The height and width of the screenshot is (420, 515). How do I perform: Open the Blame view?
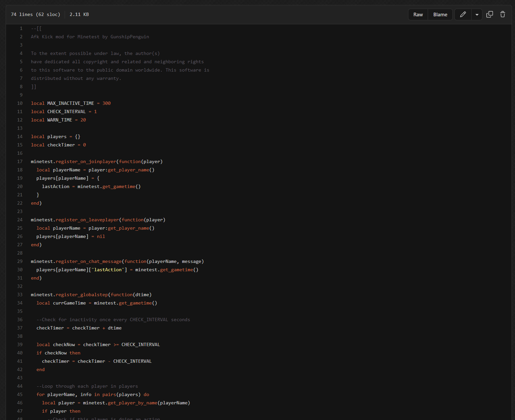click(x=440, y=15)
